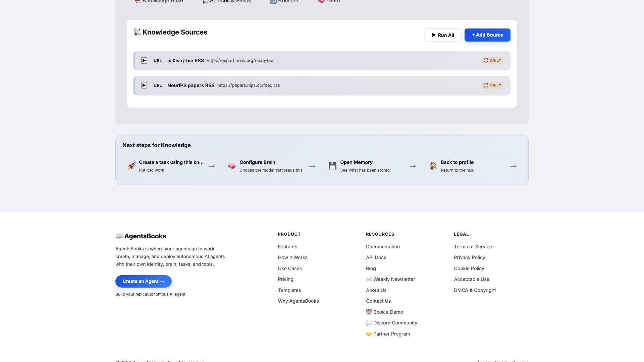Screen dimensions: 644x362
Task: Open the Acceptable Use link
Action: (x=472, y=279)
